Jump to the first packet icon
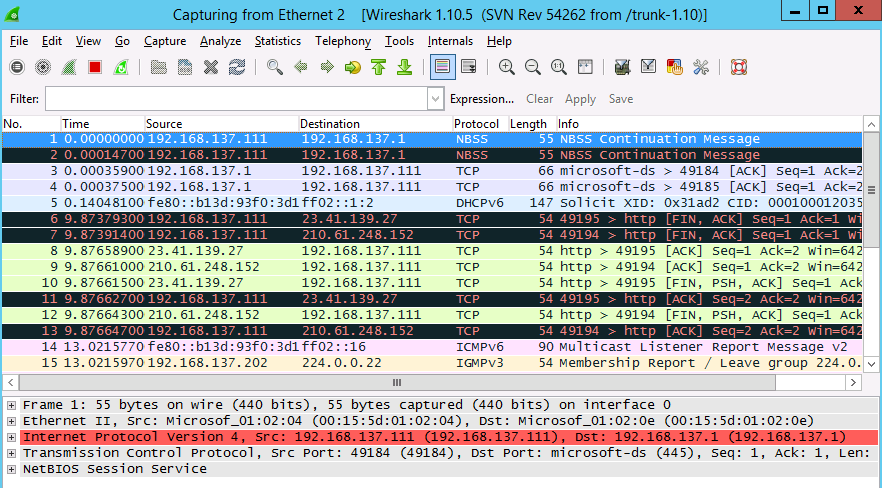The height and width of the screenshot is (488, 882). point(378,67)
